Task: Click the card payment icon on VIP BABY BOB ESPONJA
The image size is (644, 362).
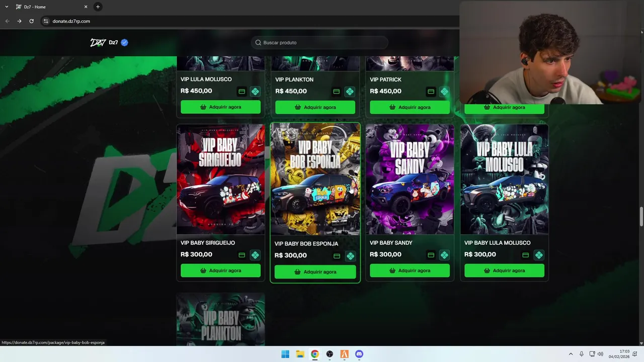Action: [337, 256]
